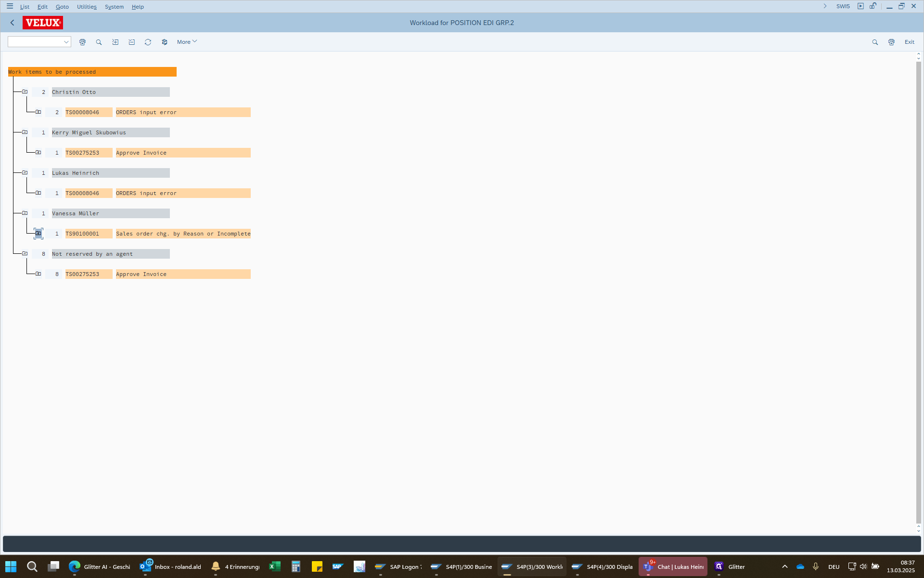924x578 pixels.
Task: Open Calculator from the taskbar
Action: pyautogui.click(x=296, y=566)
